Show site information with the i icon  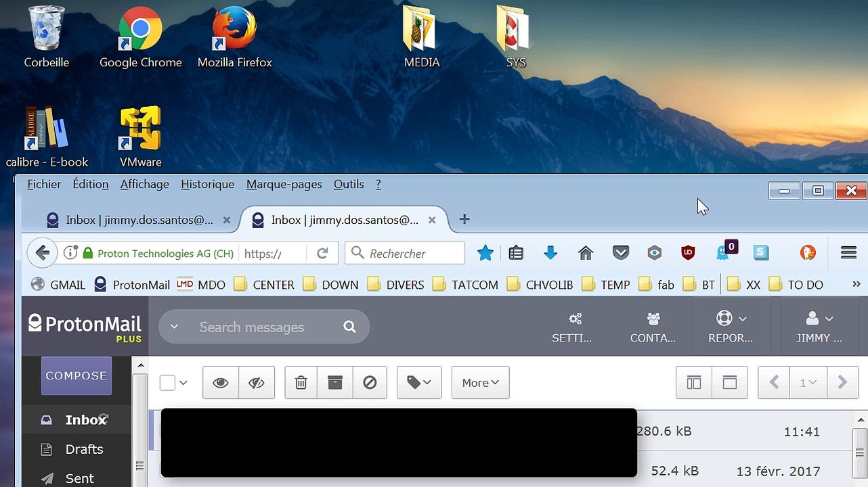(x=70, y=254)
